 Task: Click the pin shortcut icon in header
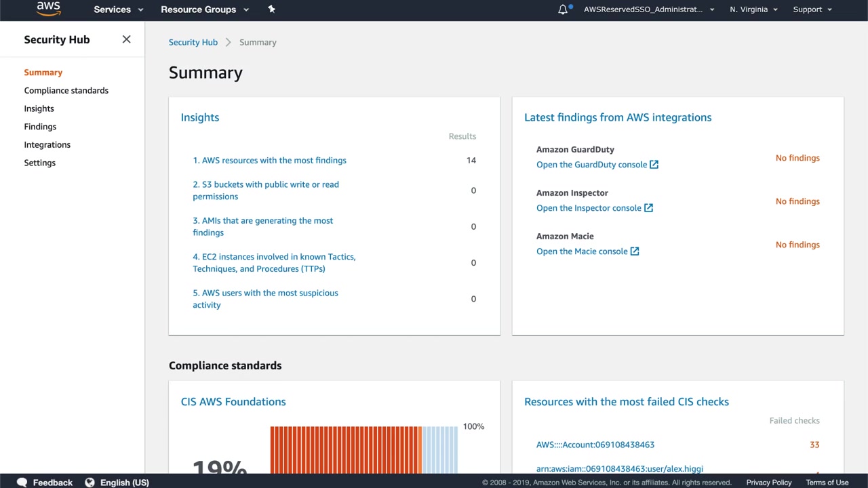(271, 9)
